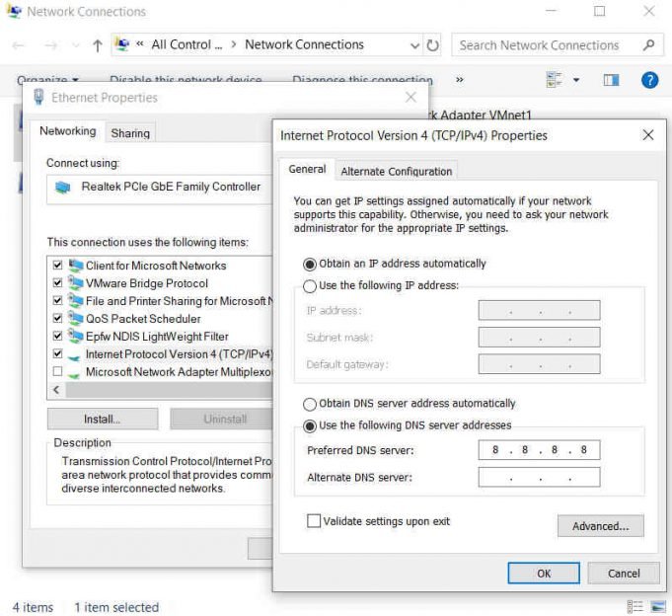This screenshot has height=616, width=672.
Task: Click the search magnifier icon
Action: pos(648,44)
